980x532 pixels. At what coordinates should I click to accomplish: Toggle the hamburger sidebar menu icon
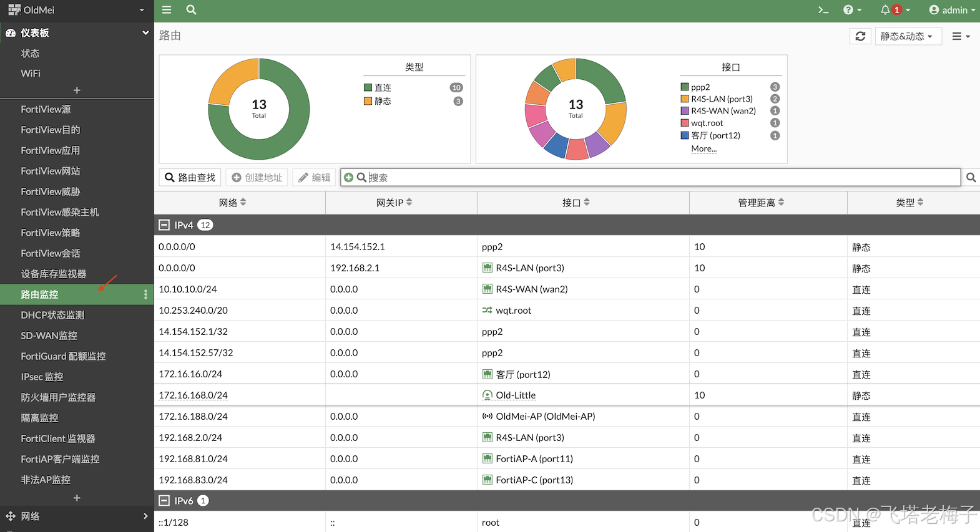point(167,10)
